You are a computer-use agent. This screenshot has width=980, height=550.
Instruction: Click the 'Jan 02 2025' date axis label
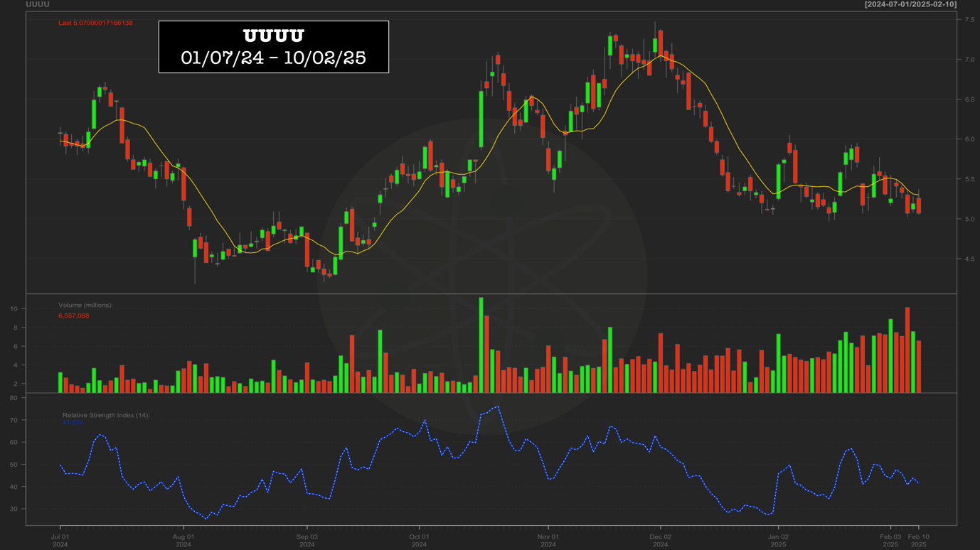778,541
